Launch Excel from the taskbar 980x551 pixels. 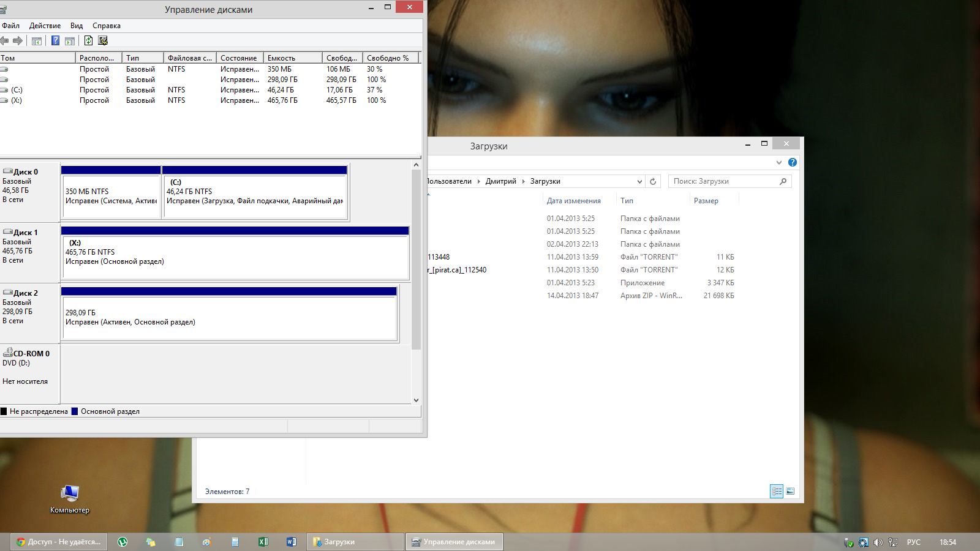pyautogui.click(x=263, y=542)
